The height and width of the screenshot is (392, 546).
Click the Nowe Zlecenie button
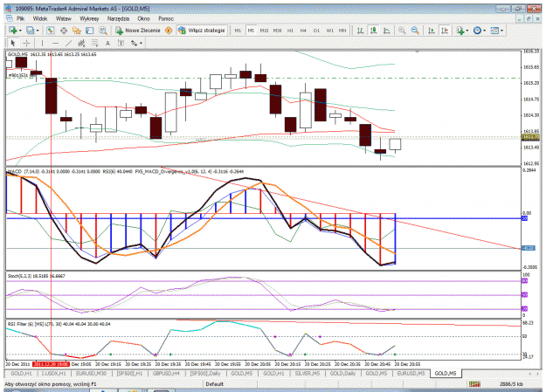(138, 31)
